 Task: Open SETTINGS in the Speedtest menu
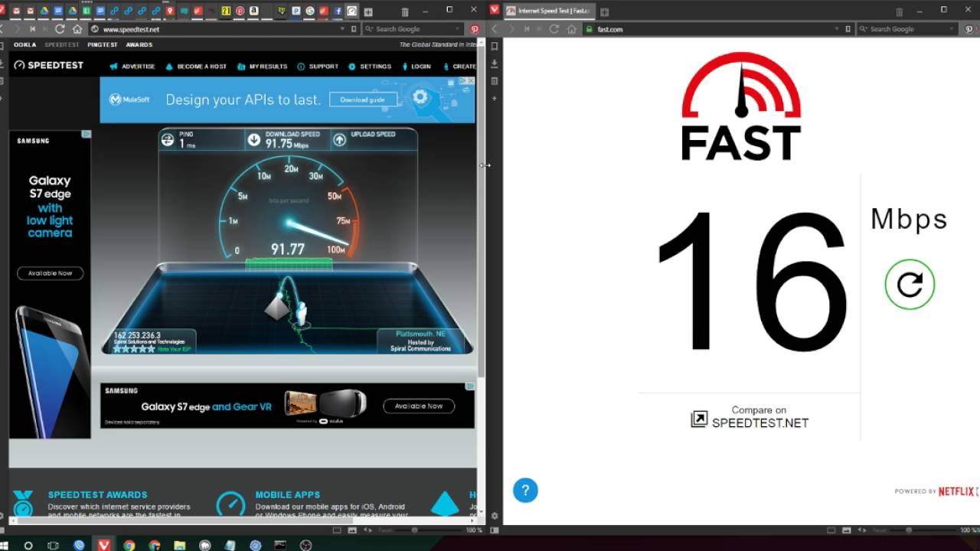pyautogui.click(x=370, y=67)
